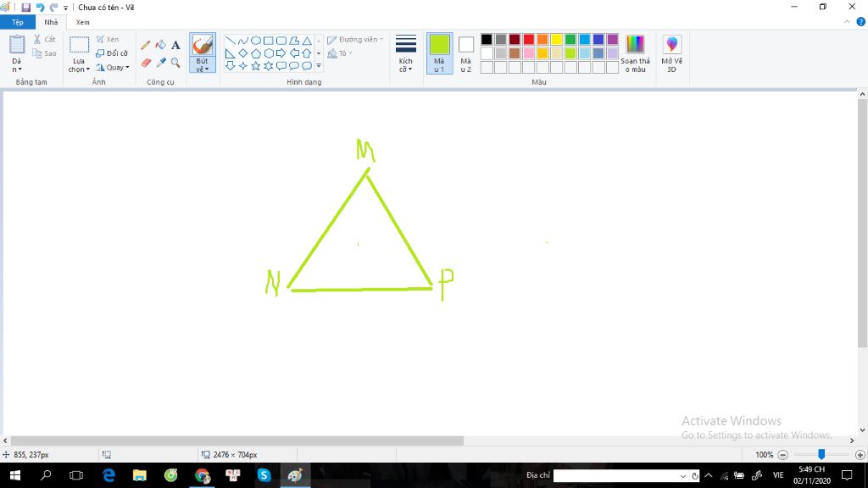Choose the rectangle shape

(x=269, y=41)
